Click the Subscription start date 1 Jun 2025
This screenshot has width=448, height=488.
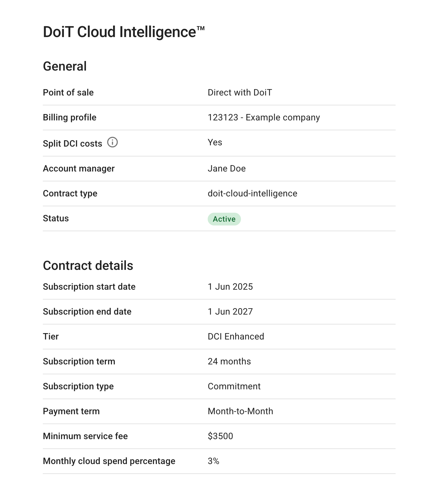tap(230, 286)
